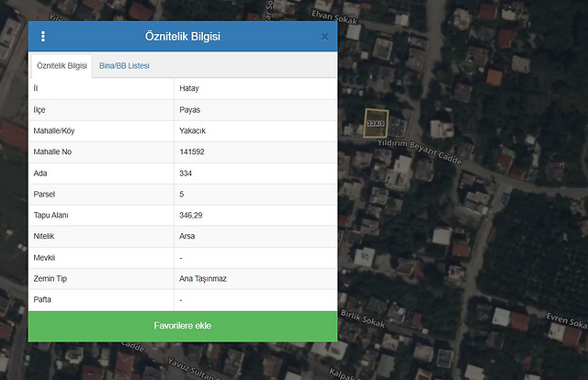Select the Tapu Alanı value 346.29
This screenshot has width=588, height=380.
pos(191,216)
